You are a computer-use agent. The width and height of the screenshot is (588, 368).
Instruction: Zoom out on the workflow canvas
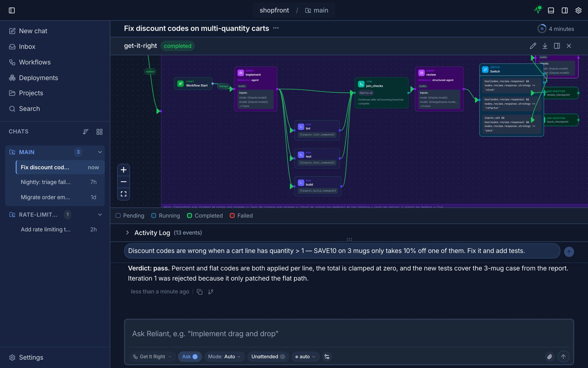123,182
